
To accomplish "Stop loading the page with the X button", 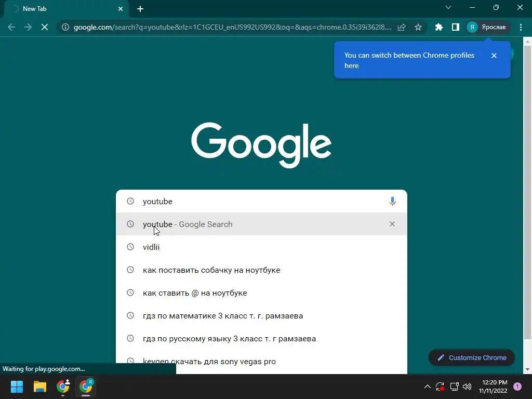I will pos(45,27).
